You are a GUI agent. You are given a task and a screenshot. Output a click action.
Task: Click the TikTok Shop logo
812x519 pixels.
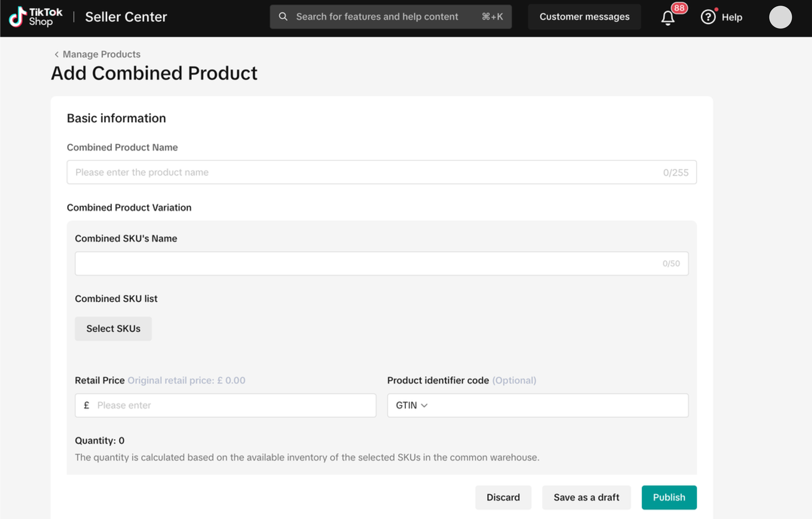tap(35, 17)
